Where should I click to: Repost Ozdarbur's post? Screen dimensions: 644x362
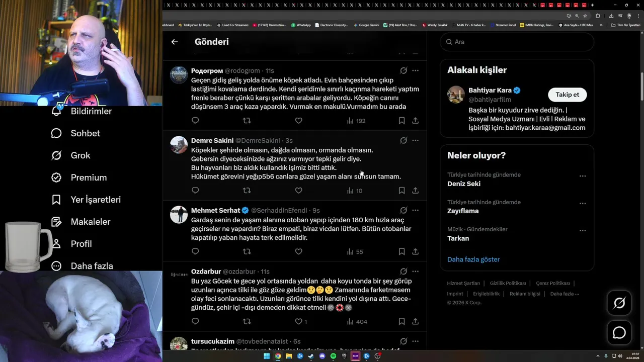coord(247,321)
